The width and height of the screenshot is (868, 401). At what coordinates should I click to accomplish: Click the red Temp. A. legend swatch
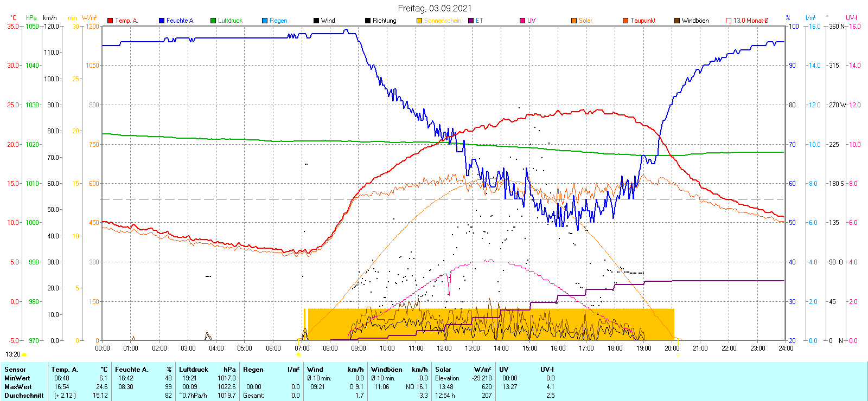coord(110,21)
